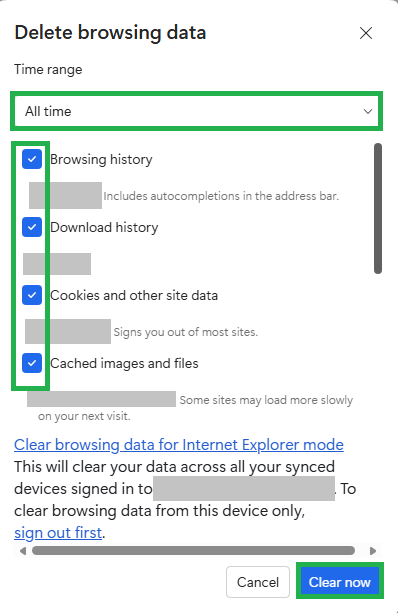Click the horizontal scrollbar right arrow
This screenshot has height=613, width=398.
coord(373,551)
